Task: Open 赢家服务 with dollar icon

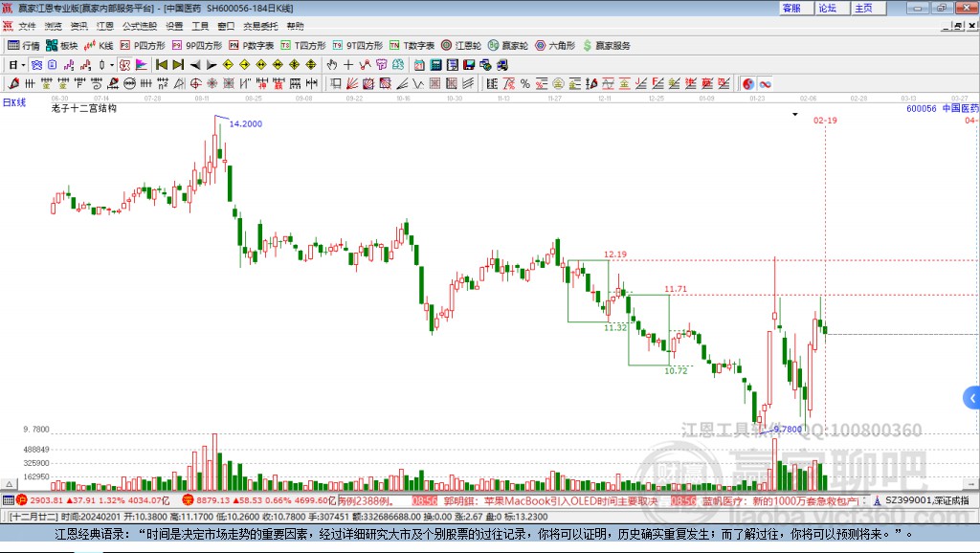Action: point(607,46)
